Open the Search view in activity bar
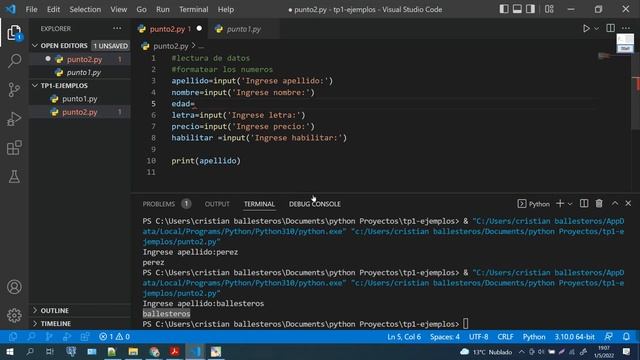640x360 pixels. [14, 61]
